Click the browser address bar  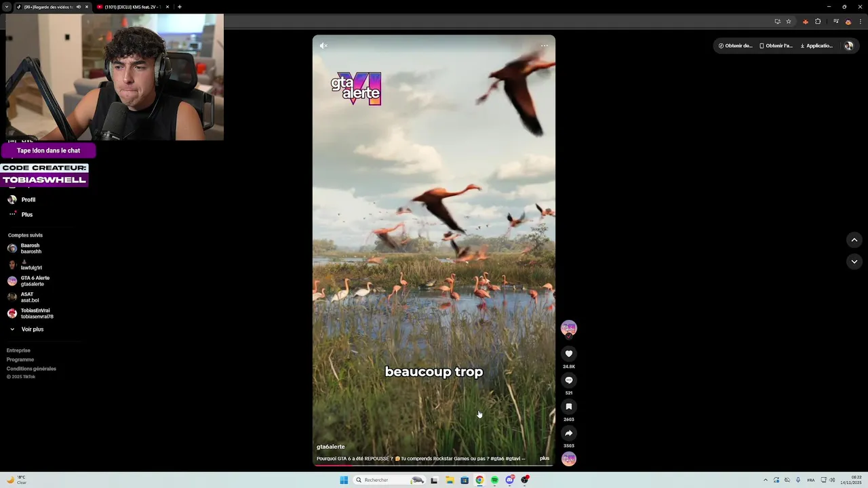[x=498, y=22]
